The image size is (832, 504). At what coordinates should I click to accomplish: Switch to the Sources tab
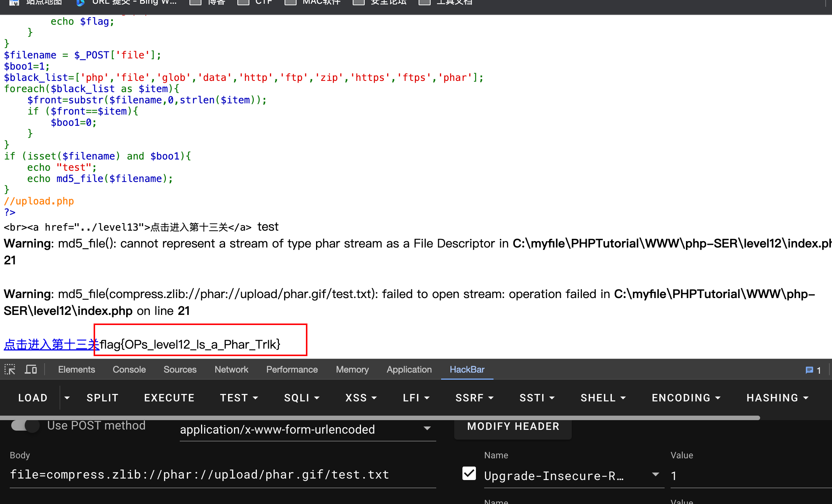tap(180, 370)
